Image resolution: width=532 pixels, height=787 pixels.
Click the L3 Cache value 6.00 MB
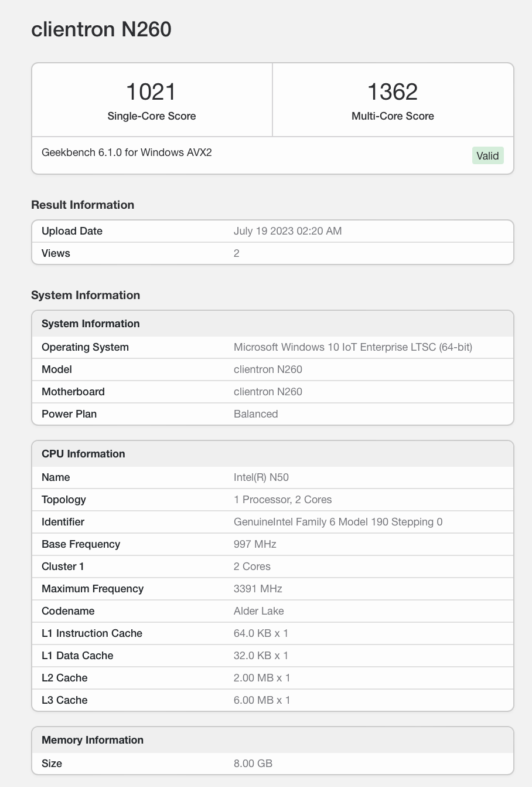click(261, 700)
